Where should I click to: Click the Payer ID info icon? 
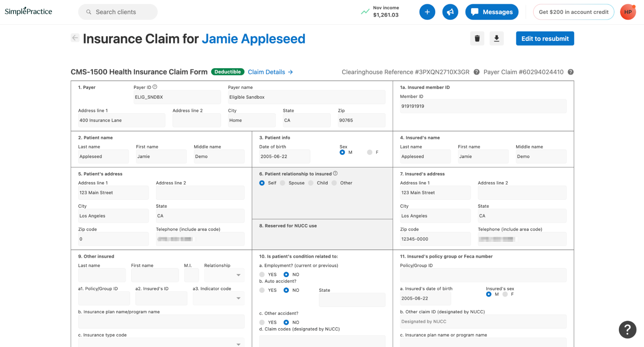coord(155,87)
